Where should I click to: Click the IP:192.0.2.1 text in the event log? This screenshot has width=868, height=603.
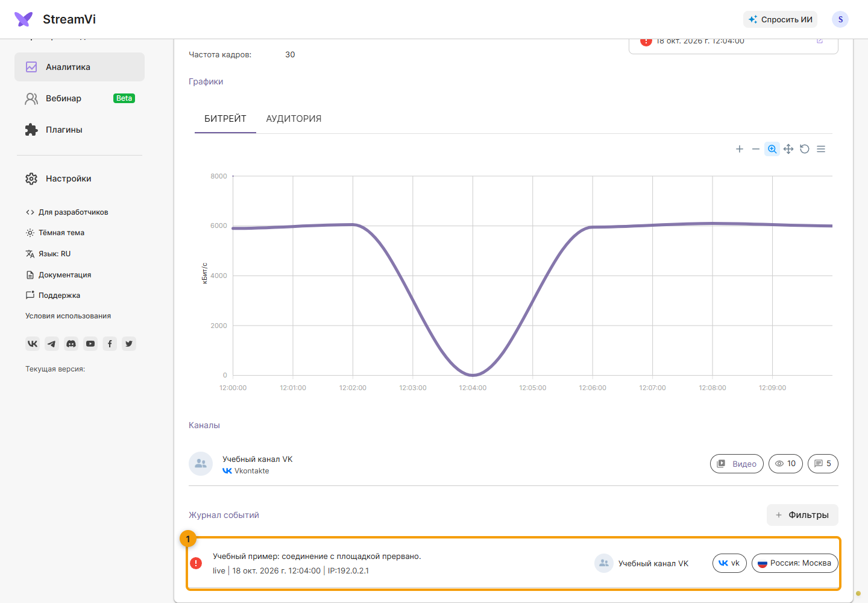tap(348, 571)
